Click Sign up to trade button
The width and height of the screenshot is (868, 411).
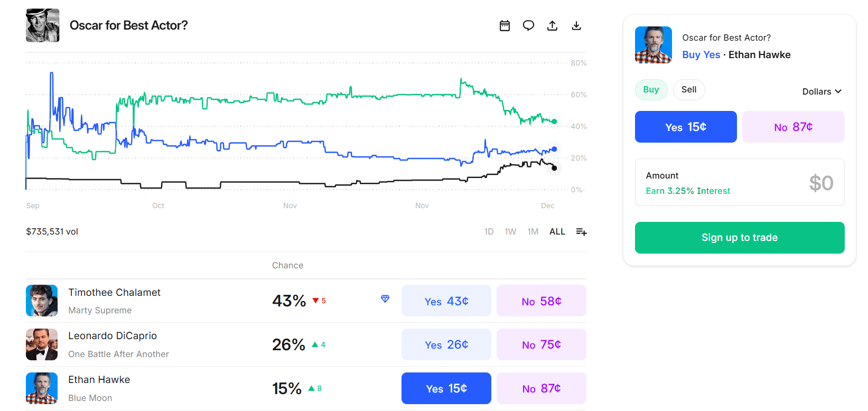739,238
